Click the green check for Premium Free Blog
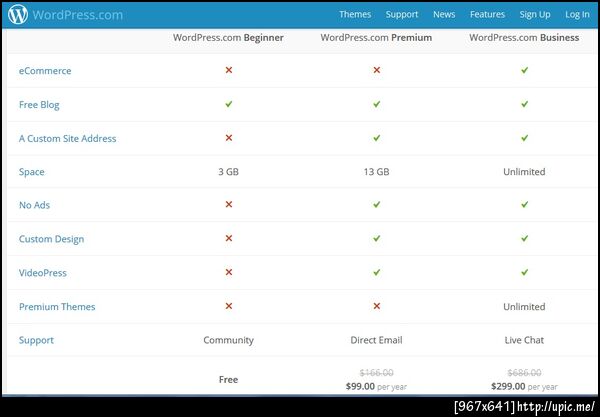 coord(377,104)
